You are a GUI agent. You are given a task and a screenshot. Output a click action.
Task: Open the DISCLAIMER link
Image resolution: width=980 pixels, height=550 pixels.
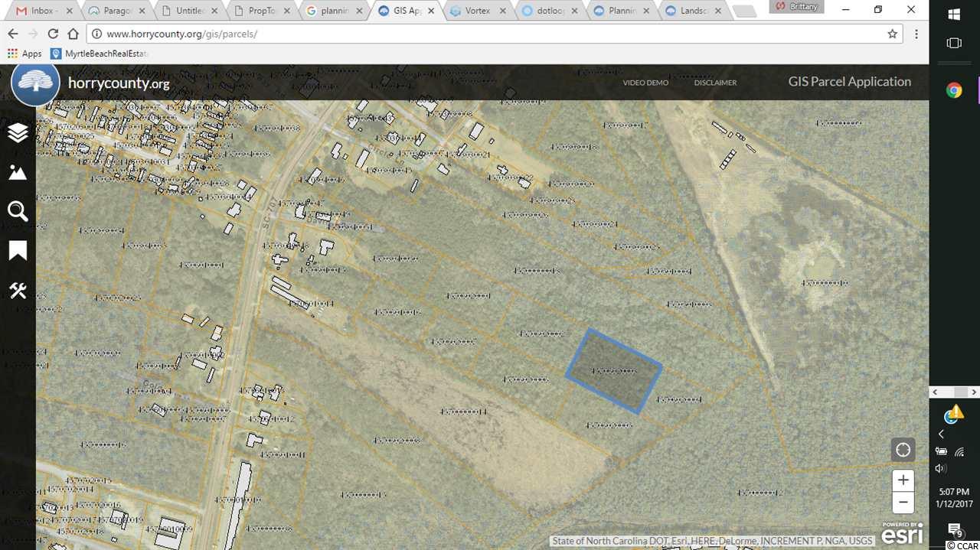coord(715,83)
